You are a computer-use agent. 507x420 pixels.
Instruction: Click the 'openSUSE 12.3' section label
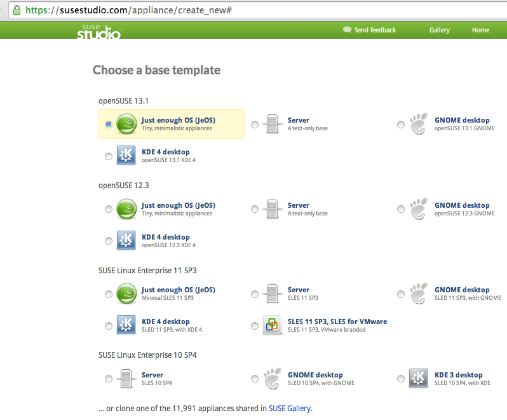[x=124, y=186]
